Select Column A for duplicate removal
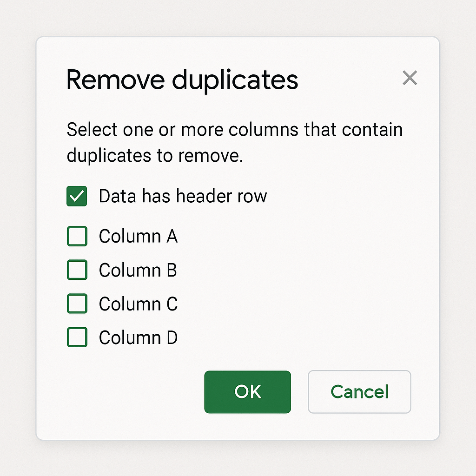The width and height of the screenshot is (476, 476). [77, 236]
